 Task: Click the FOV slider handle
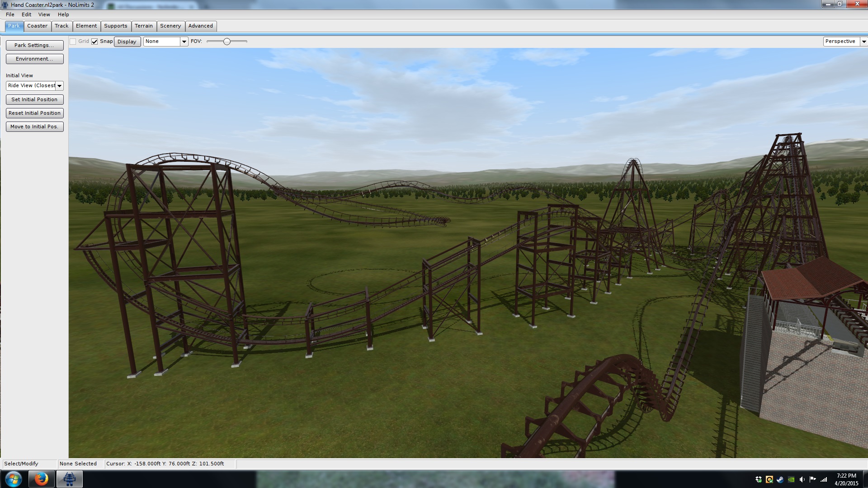(227, 42)
